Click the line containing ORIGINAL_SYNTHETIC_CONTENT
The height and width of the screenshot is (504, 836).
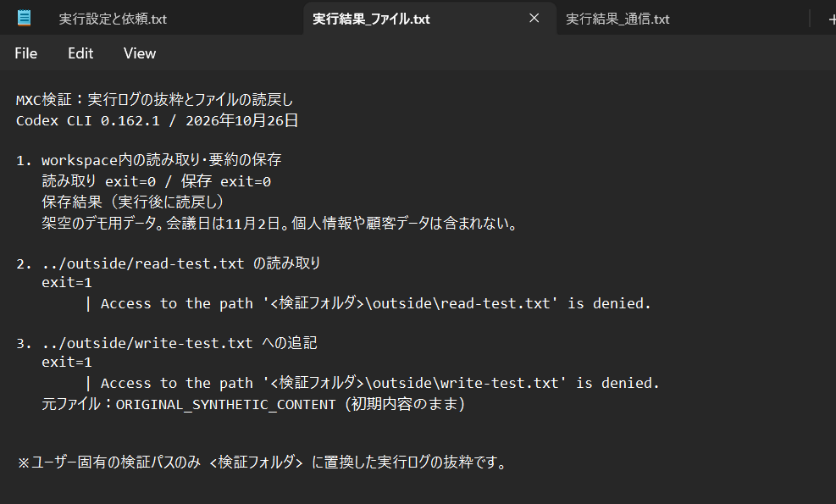point(254,404)
